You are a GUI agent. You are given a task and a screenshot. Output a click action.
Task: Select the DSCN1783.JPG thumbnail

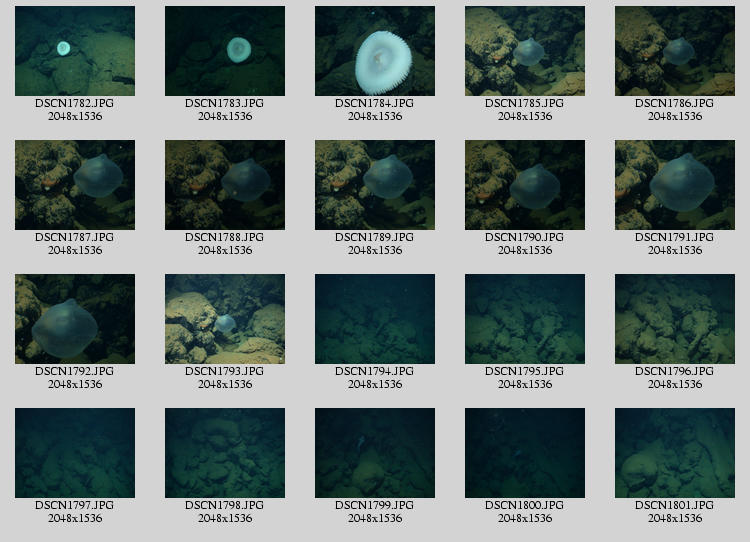(225, 51)
